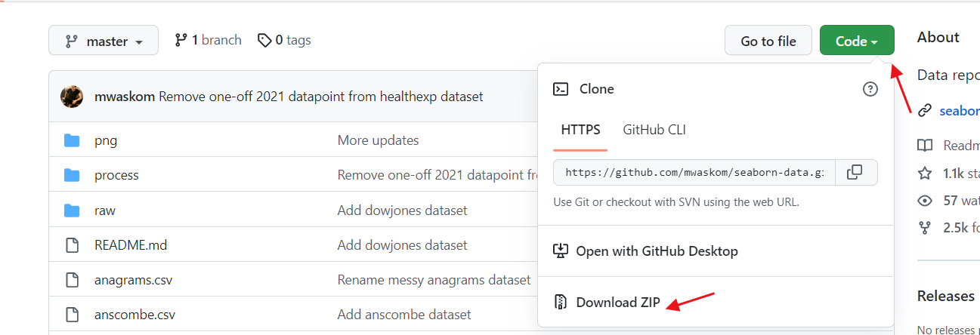Click the branch icon beside 1 branch
980x335 pixels.
(x=181, y=40)
